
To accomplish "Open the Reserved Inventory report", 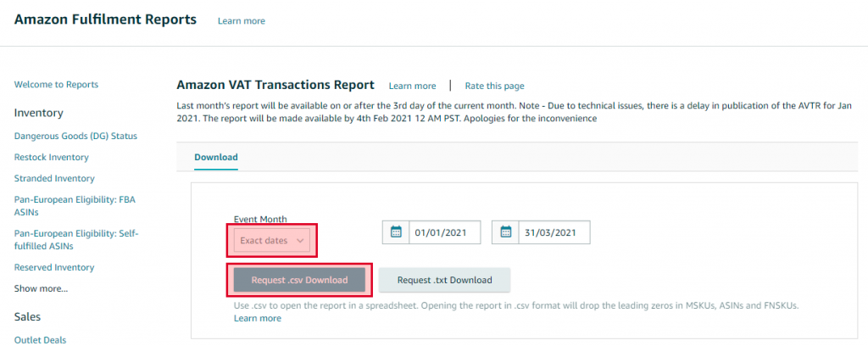I will 54,267.
